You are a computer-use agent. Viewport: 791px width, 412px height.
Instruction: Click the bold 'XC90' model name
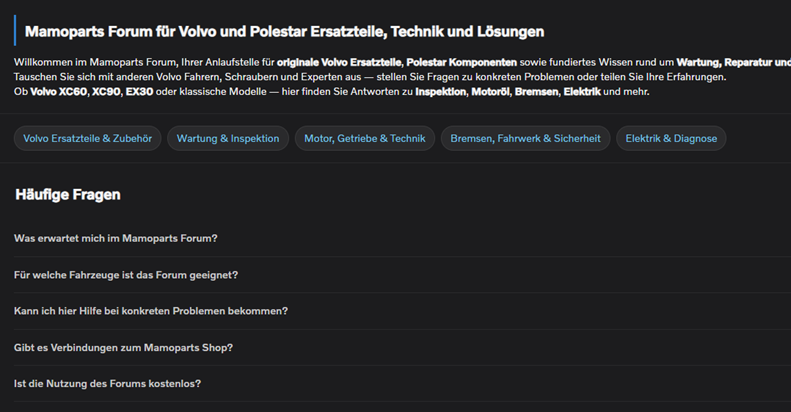(x=106, y=92)
